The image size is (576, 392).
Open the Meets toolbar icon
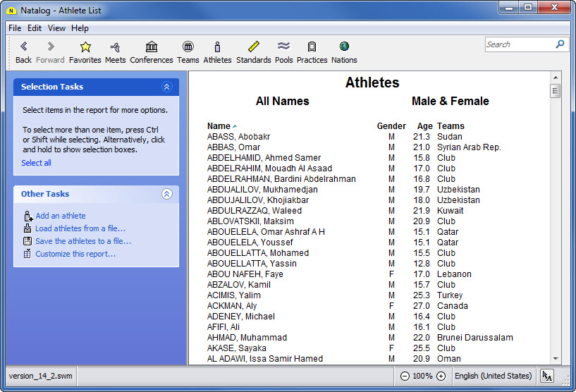116,47
